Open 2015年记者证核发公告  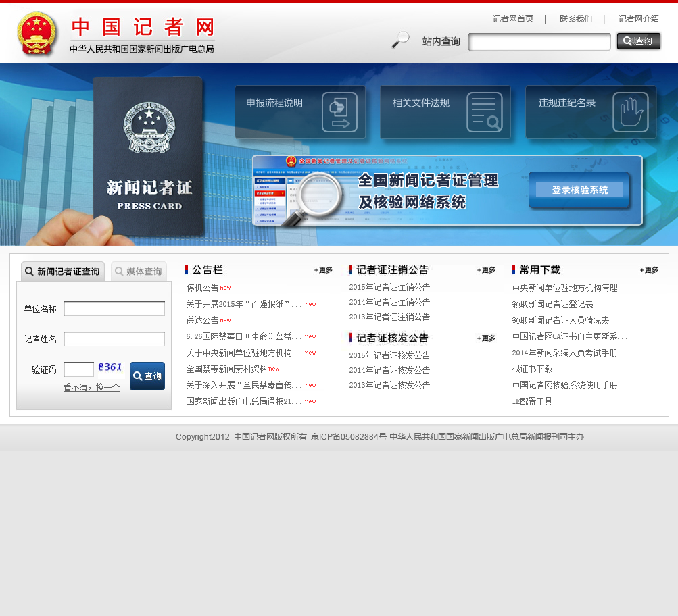tap(389, 355)
